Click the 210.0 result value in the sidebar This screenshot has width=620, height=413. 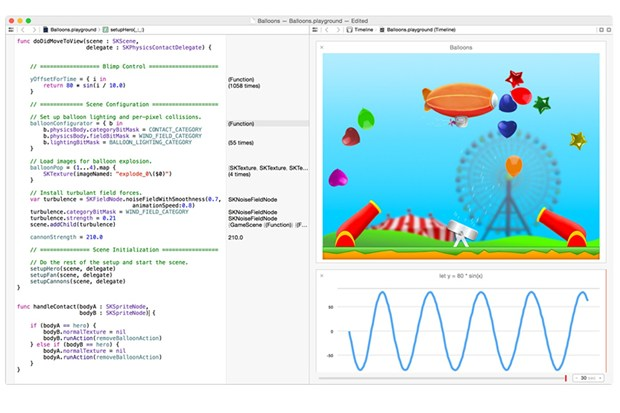tap(236, 237)
